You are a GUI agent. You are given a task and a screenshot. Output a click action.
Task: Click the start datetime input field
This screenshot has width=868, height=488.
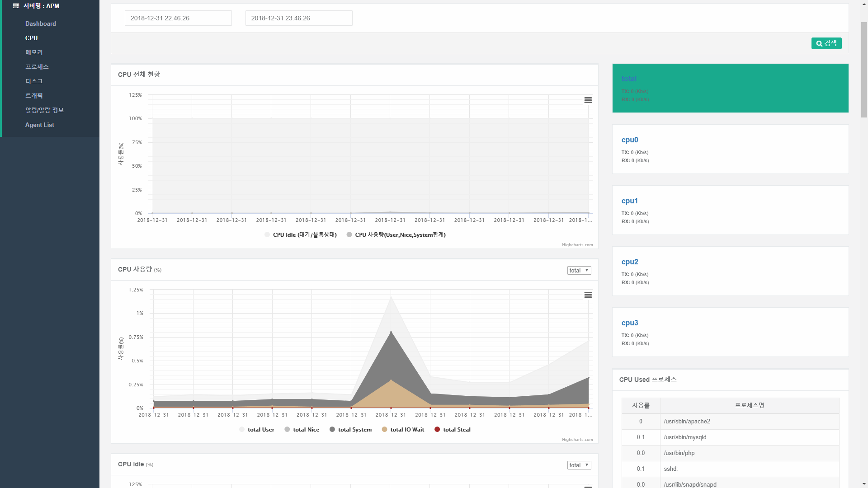[178, 18]
